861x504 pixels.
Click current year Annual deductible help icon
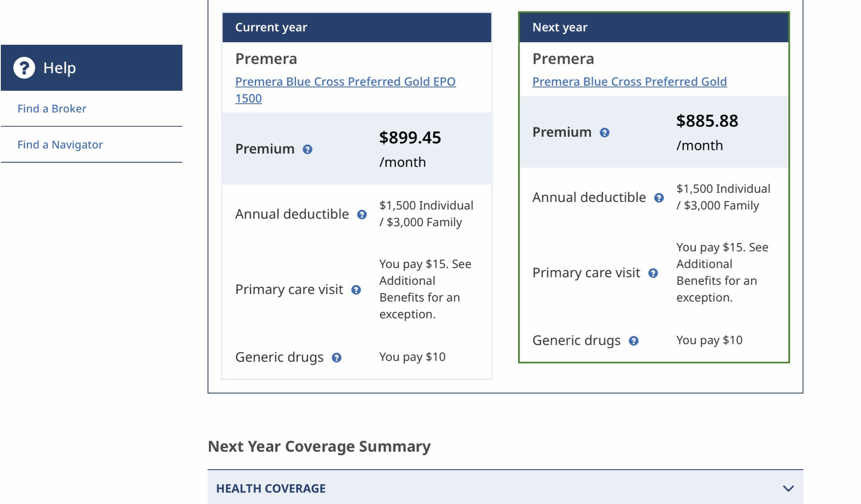(x=362, y=215)
